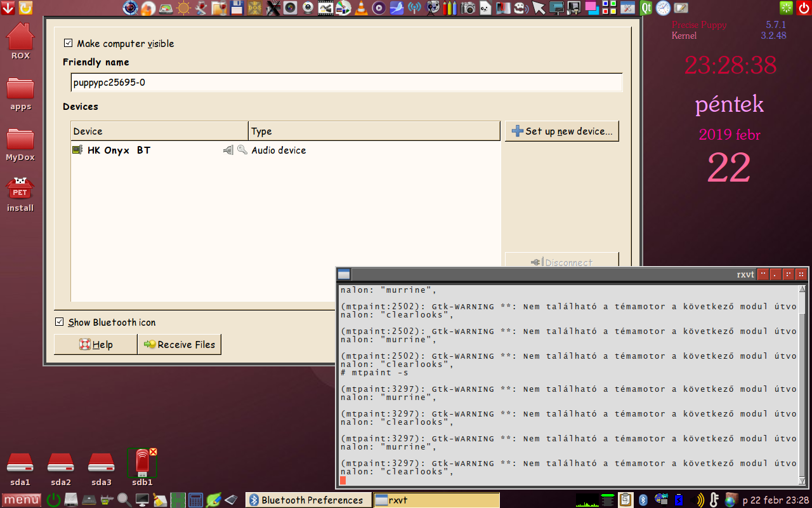Click the green icon beside red power button
Image resolution: width=812 pixels, height=508 pixels.
click(x=787, y=8)
